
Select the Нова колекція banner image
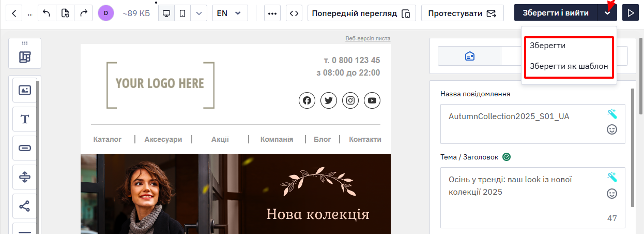(236, 194)
